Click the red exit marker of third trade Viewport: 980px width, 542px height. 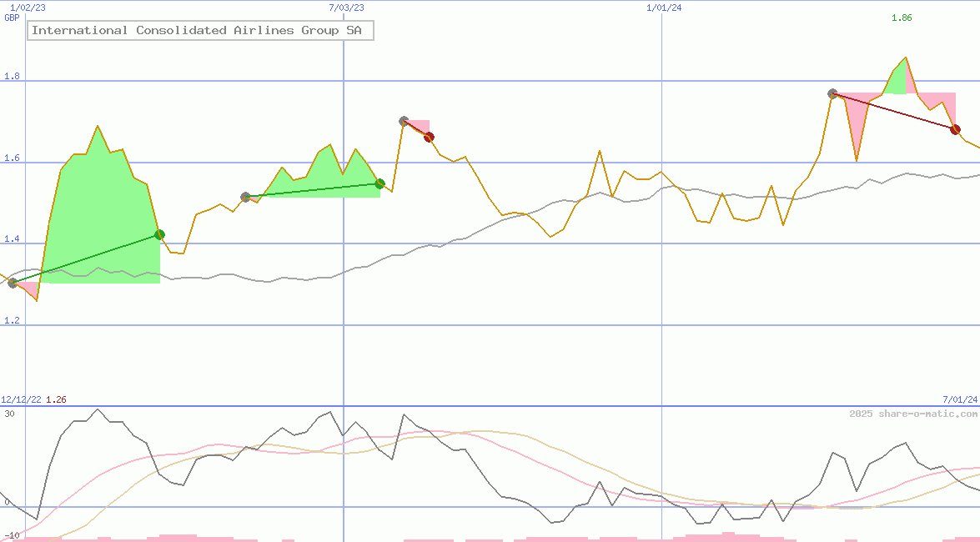(x=429, y=138)
